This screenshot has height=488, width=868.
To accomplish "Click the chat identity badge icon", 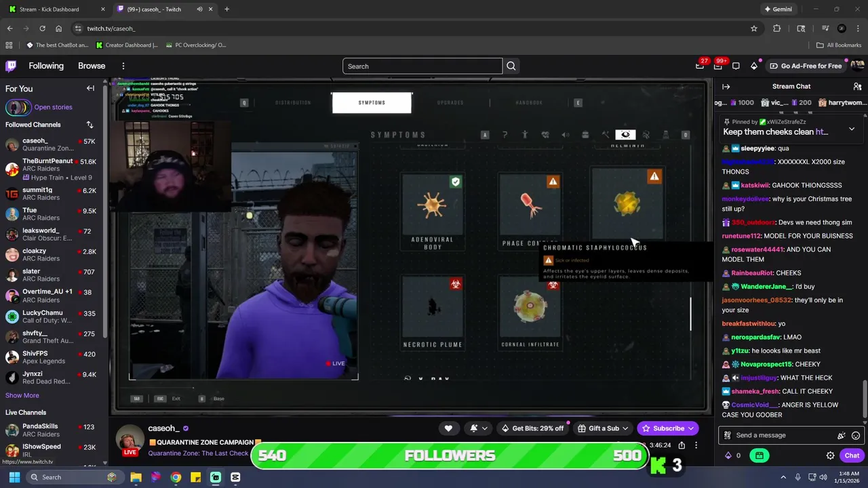I will tap(727, 435).
